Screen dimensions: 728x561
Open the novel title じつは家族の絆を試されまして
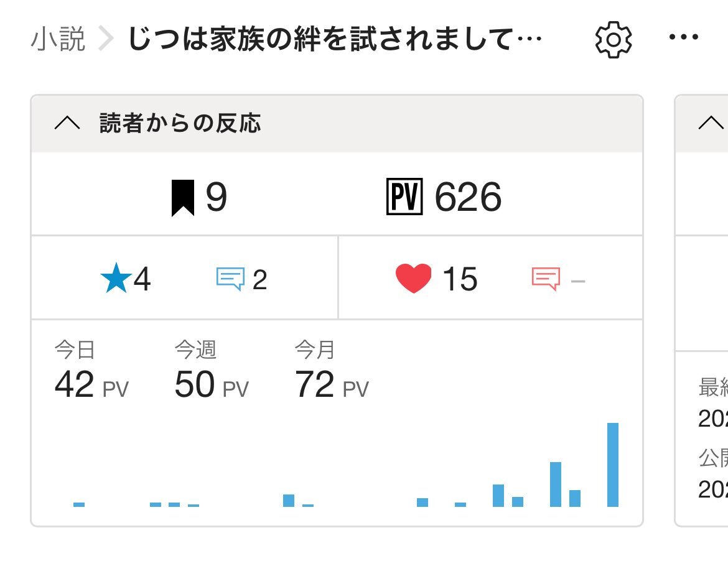335,39
